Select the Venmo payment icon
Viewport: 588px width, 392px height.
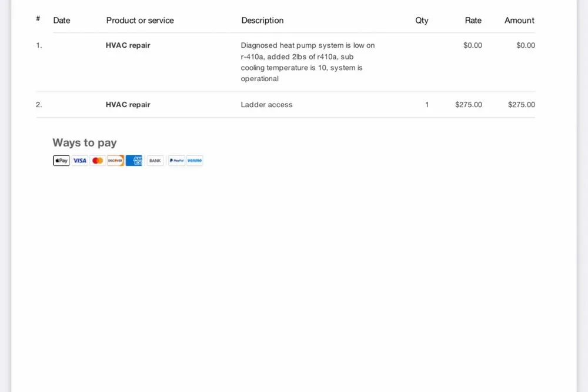tap(195, 161)
